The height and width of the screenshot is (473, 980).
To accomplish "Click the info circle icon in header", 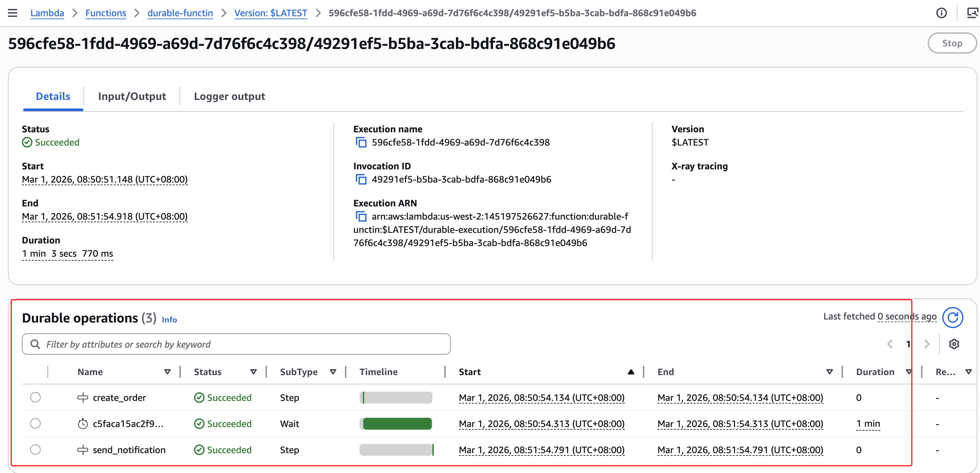I will (x=941, y=13).
